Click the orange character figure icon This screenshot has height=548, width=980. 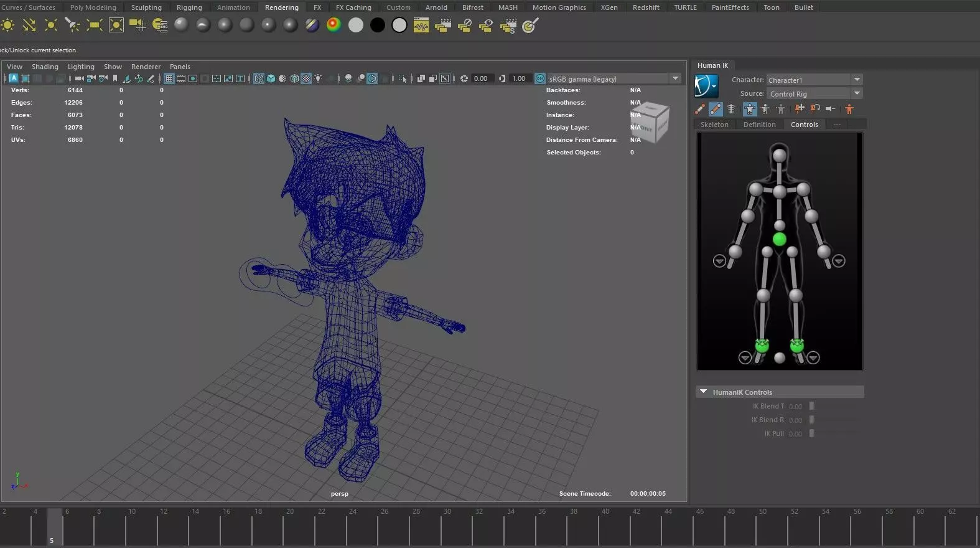pos(849,109)
